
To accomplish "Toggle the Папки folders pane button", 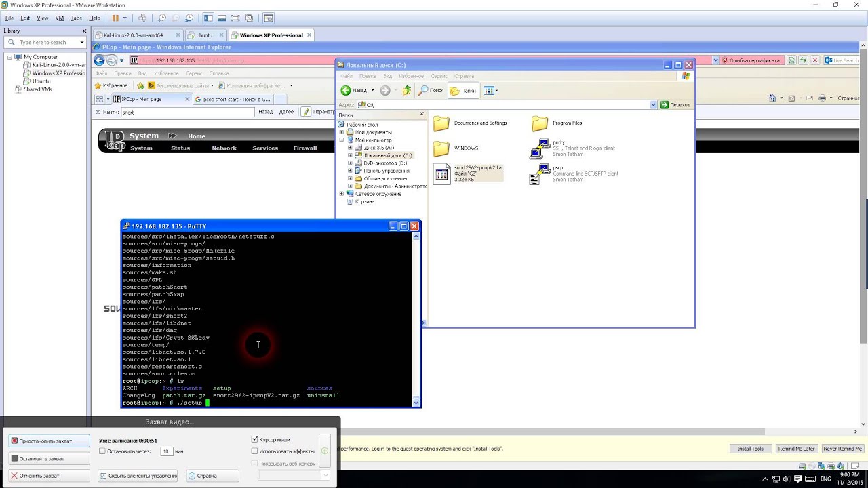I will tap(464, 90).
